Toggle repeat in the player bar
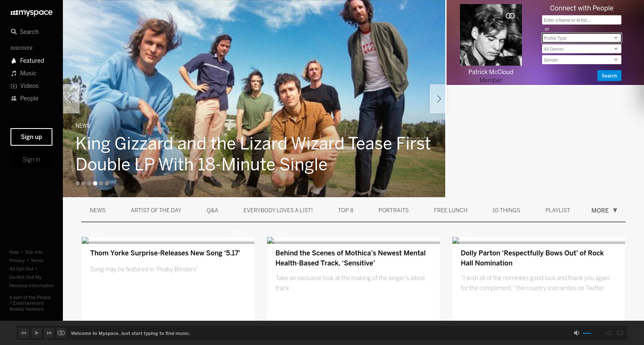 (x=620, y=333)
